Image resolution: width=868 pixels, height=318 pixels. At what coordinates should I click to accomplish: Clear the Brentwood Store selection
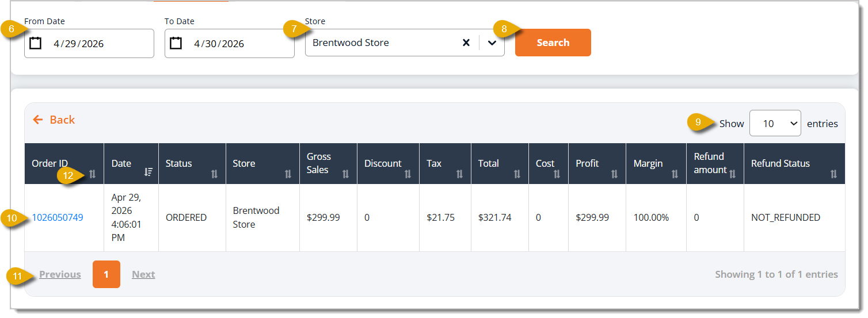point(466,43)
